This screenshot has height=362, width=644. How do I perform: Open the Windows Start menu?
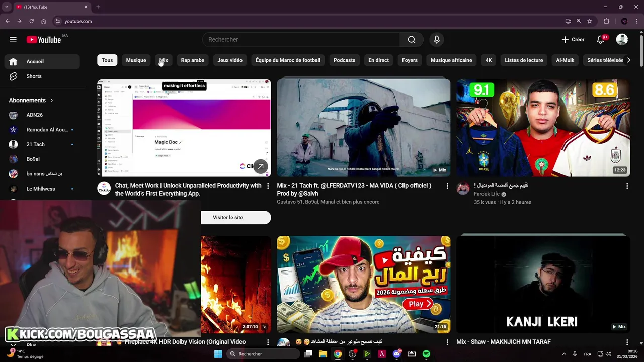[218, 354]
